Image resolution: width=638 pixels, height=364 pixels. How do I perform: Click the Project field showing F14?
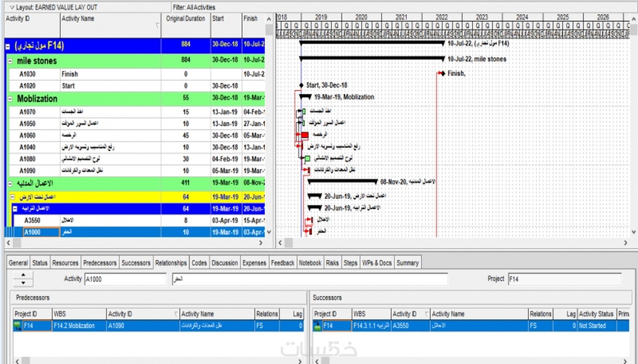(565, 279)
